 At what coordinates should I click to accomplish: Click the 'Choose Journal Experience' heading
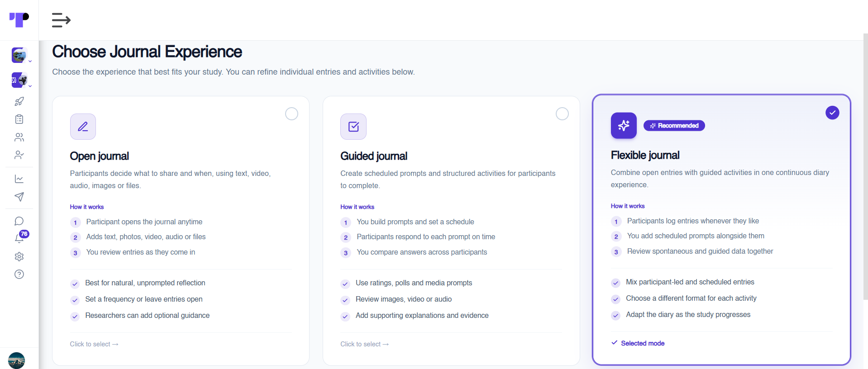coord(147,52)
